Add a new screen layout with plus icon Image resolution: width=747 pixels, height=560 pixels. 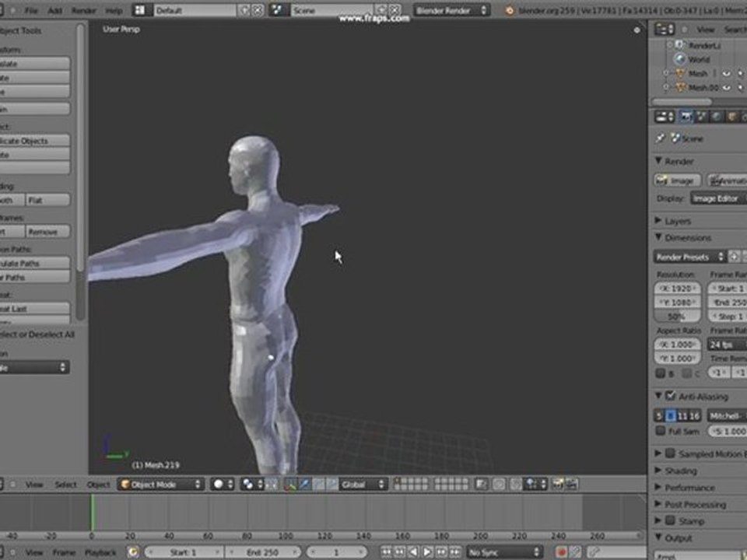[x=244, y=10]
